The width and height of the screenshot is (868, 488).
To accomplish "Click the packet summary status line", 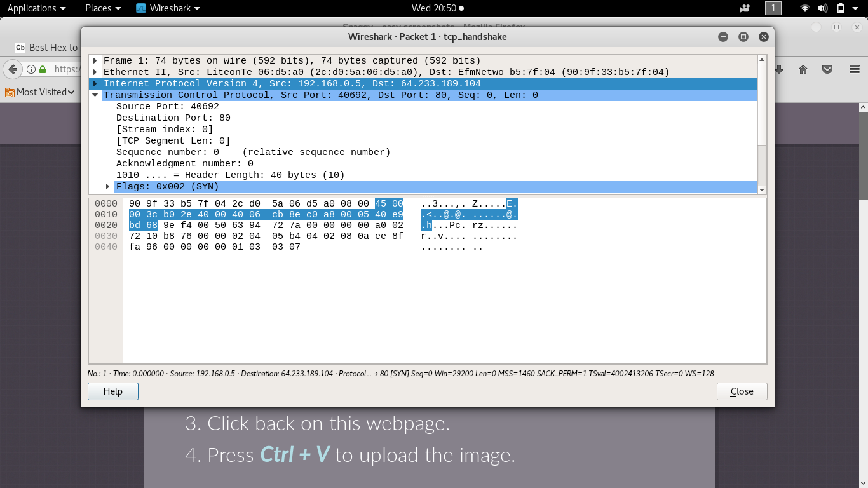I will coord(400,374).
